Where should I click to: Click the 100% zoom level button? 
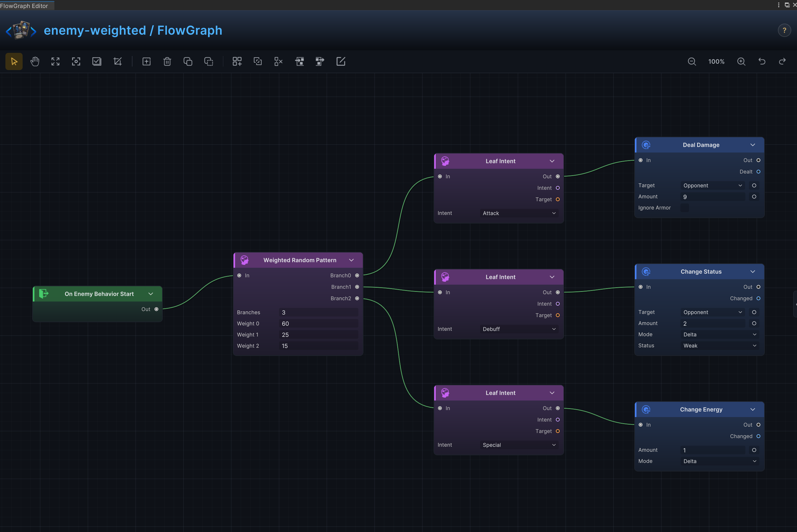coord(716,61)
